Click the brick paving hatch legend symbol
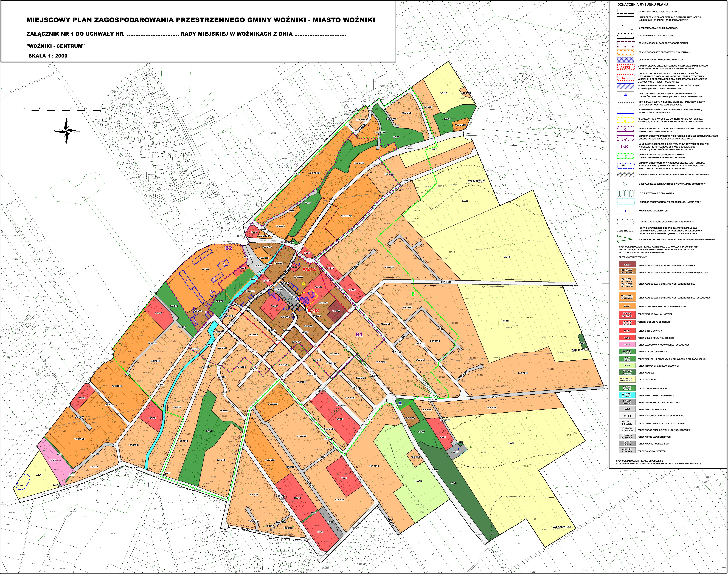Viewport: 728px width, 574px height. coord(625,174)
